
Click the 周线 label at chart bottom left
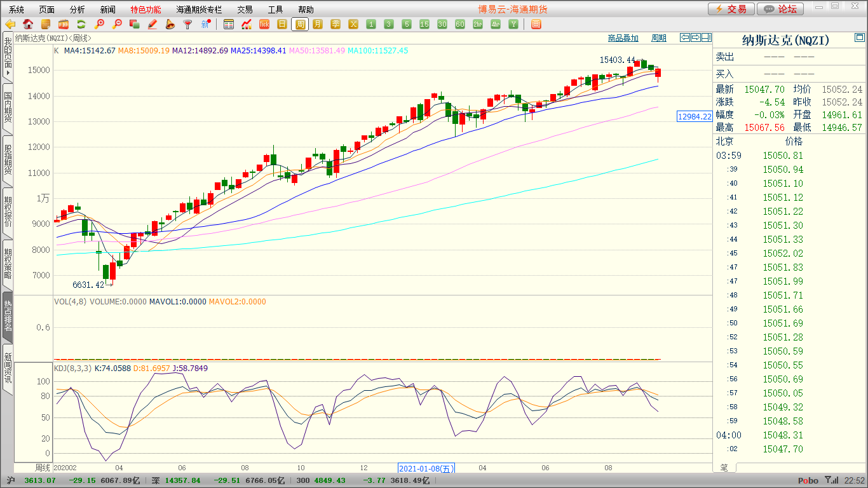(x=42, y=468)
